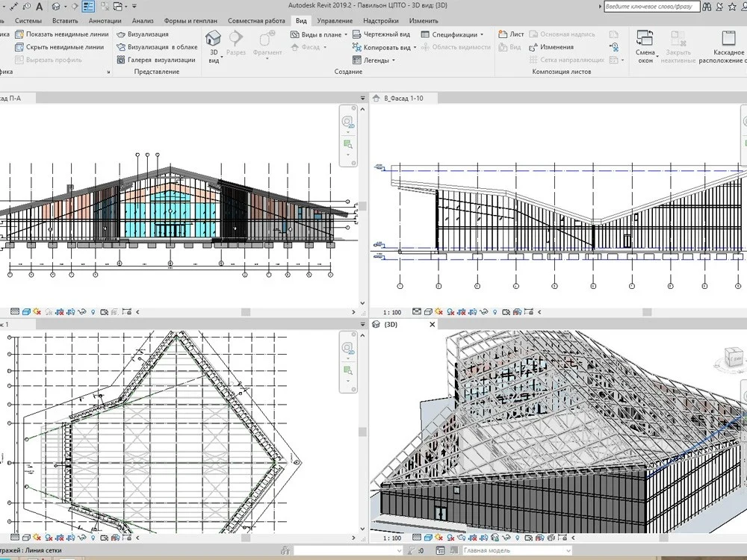This screenshot has width=747, height=560.
Task: Open the Спецификации dropdown
Action: click(x=454, y=34)
